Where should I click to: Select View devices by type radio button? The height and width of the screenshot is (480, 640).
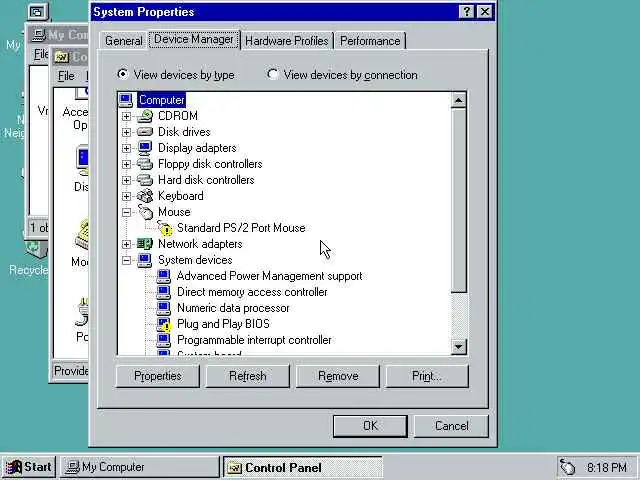point(122,74)
